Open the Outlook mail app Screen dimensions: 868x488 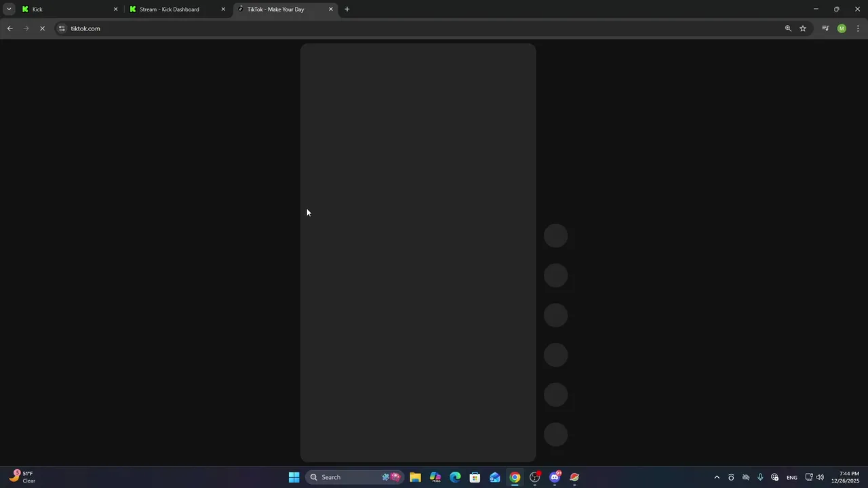click(495, 477)
